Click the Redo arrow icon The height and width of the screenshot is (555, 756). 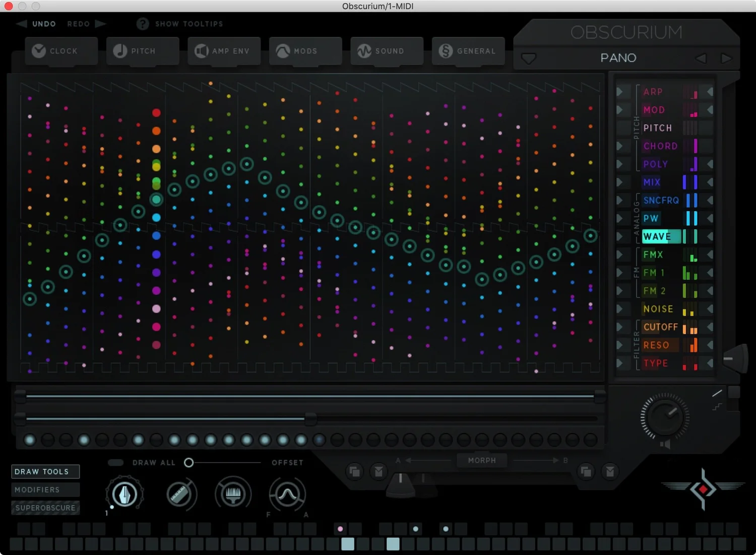(x=100, y=23)
